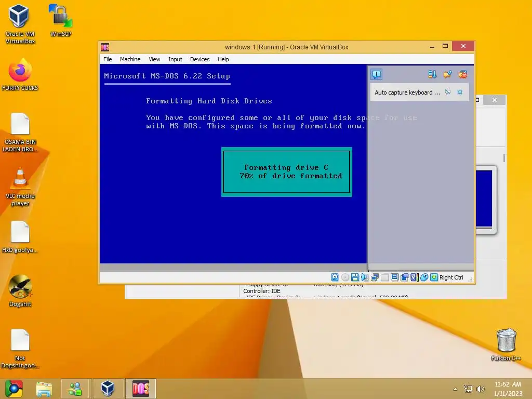Open the Devices menu
532x399 pixels.
(199, 59)
